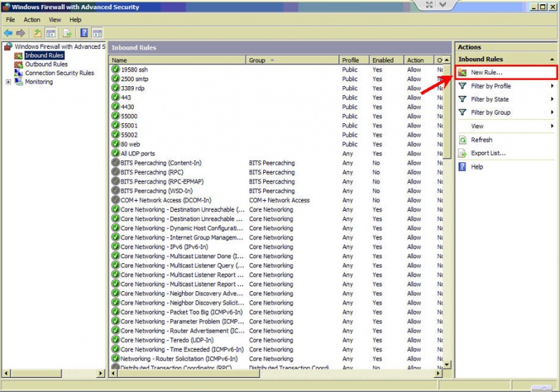The image size is (560, 392).
Task: Sort by the Action column header
Action: coord(419,60)
